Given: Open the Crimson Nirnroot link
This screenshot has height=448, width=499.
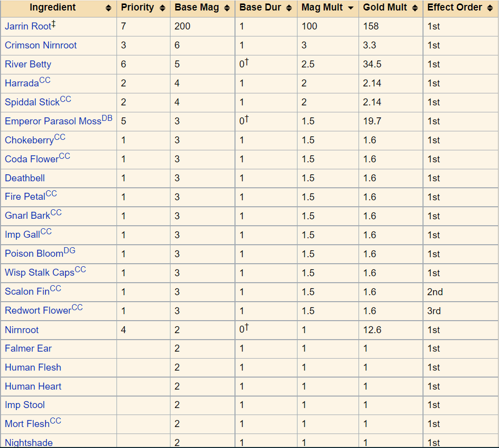Looking at the screenshot, I should (41, 45).
